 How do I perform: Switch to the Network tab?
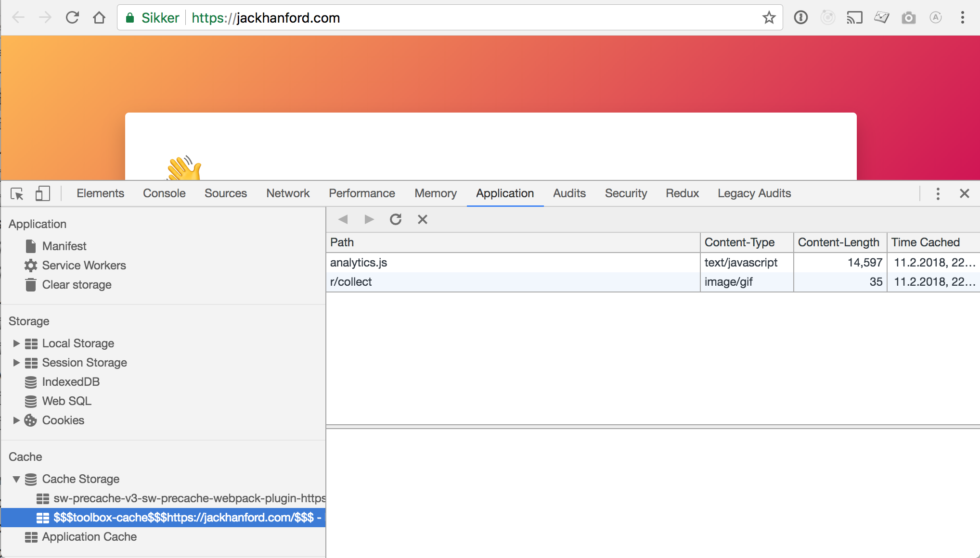(287, 193)
